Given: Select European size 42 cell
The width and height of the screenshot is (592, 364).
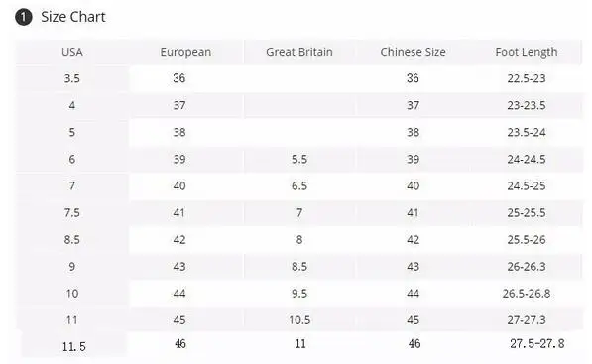Looking at the screenshot, I should point(179,240).
